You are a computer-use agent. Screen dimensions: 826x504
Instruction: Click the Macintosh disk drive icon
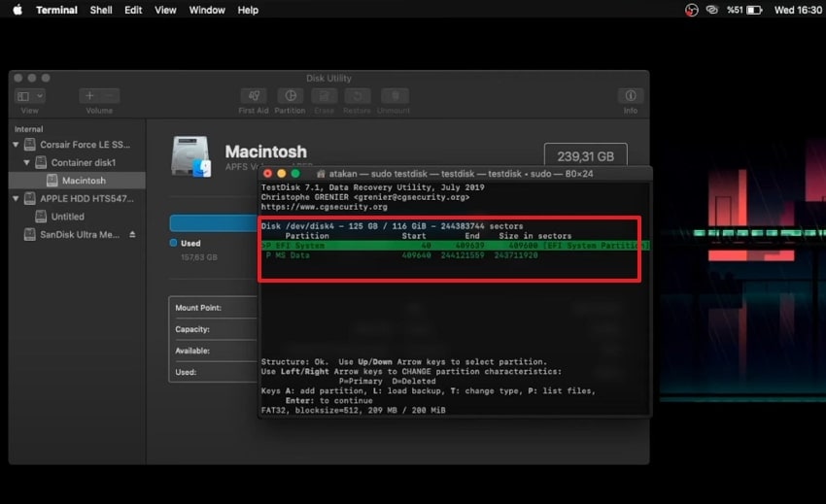coord(190,156)
